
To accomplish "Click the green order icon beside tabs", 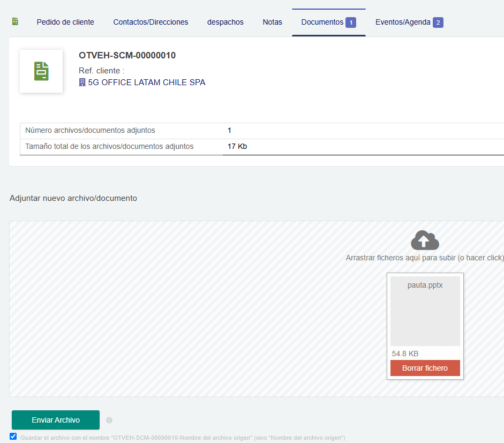I will click(x=15, y=22).
